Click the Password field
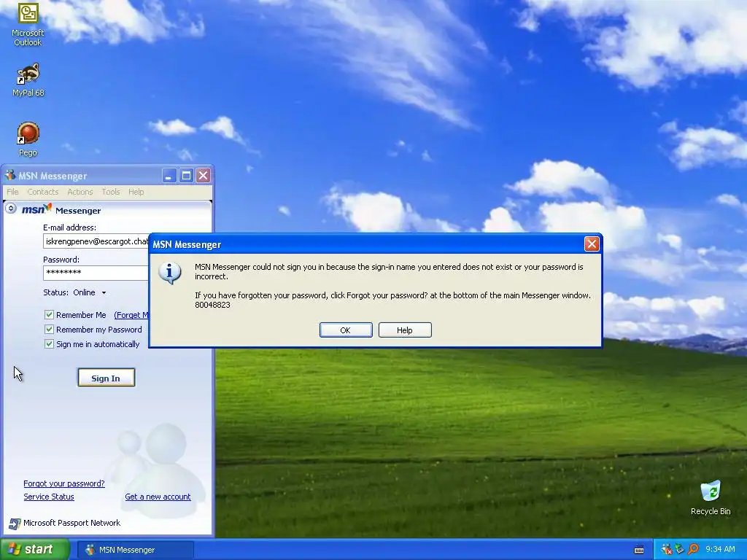Image resolution: width=747 pixels, height=560 pixels. coord(96,273)
